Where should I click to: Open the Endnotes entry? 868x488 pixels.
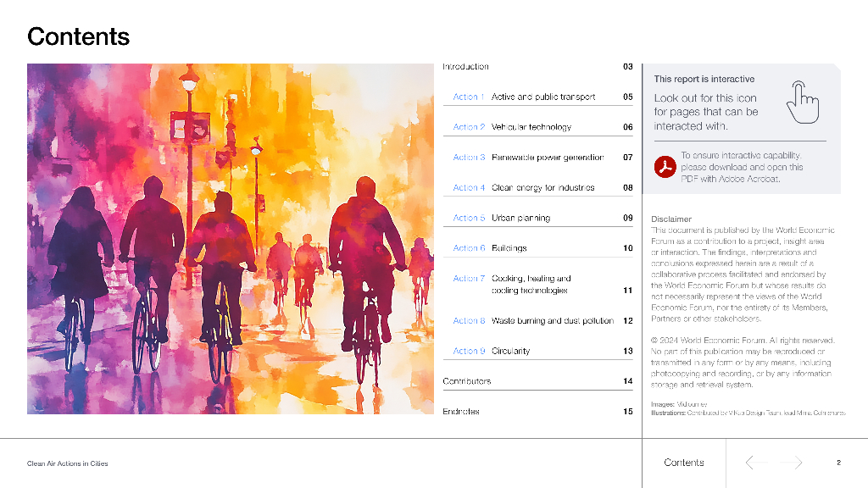pyautogui.click(x=537, y=412)
